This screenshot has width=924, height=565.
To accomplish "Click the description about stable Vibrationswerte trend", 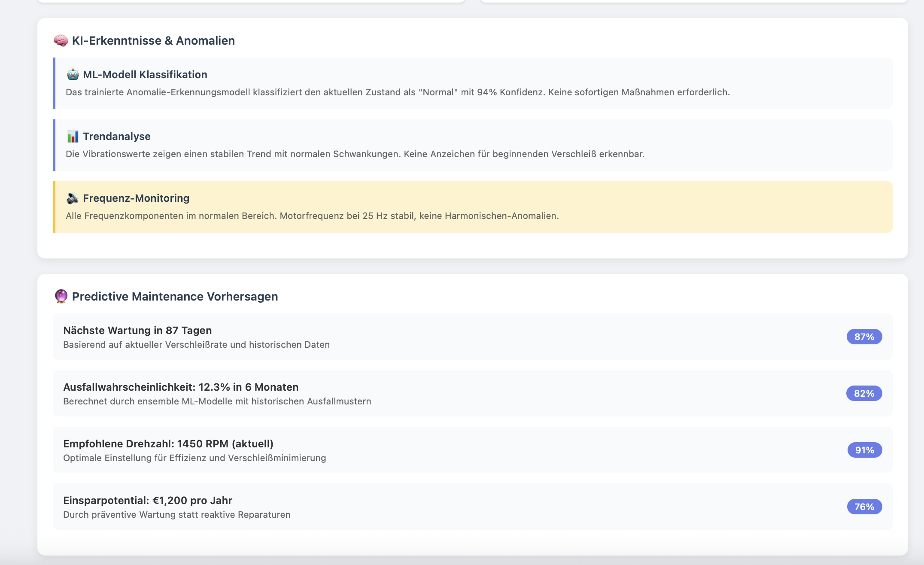I will (355, 154).
